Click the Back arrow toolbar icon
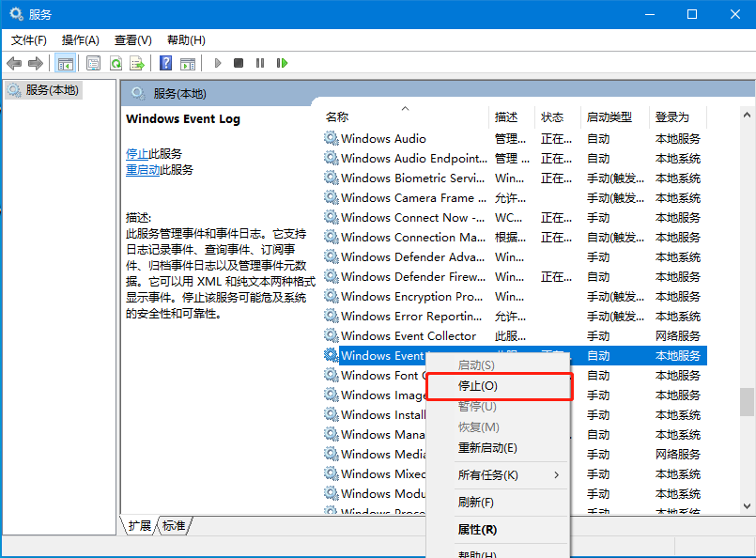This screenshot has width=756, height=558. [x=14, y=63]
